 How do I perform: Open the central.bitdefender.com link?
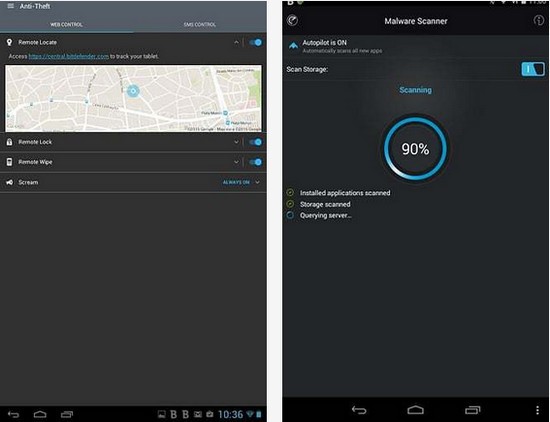pyautogui.click(x=69, y=56)
